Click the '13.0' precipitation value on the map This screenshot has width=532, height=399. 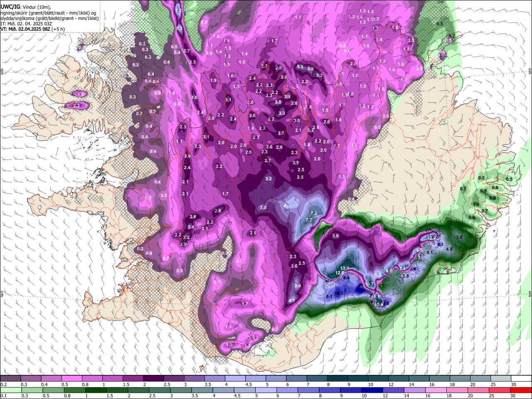point(345,268)
